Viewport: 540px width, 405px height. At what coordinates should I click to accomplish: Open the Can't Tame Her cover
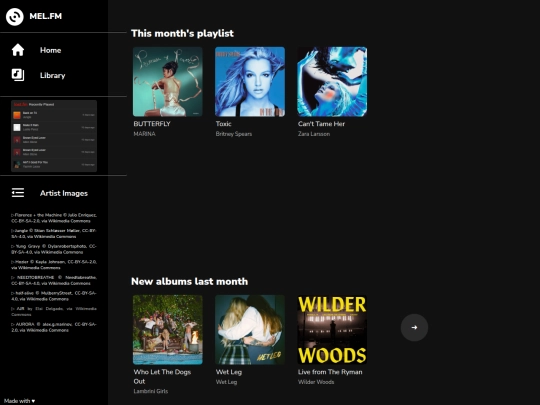tap(332, 82)
